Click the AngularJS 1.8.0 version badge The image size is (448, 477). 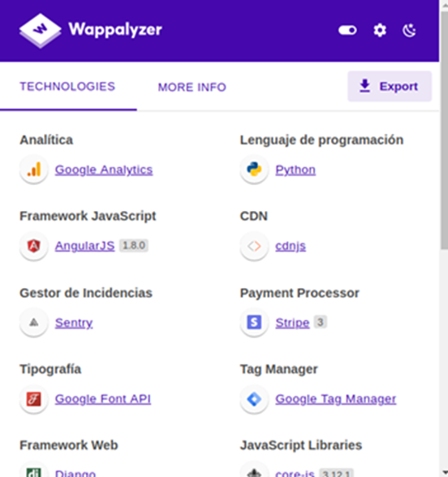[x=134, y=246]
